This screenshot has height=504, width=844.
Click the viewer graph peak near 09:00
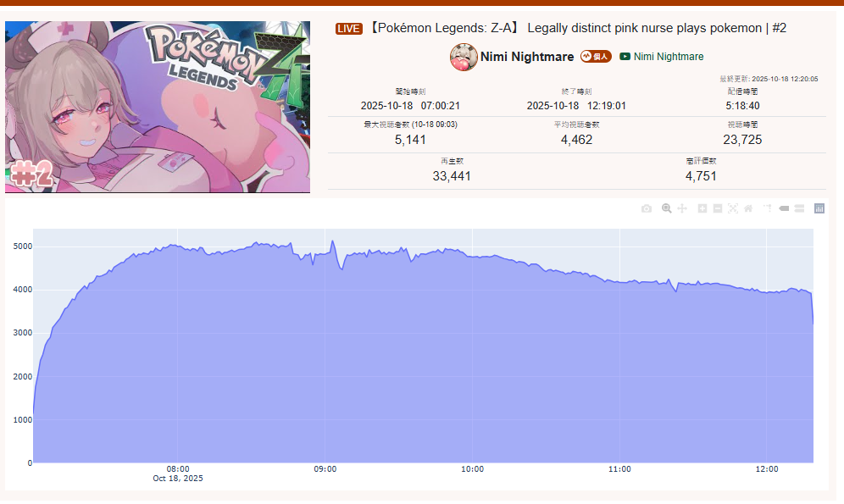pos(332,241)
